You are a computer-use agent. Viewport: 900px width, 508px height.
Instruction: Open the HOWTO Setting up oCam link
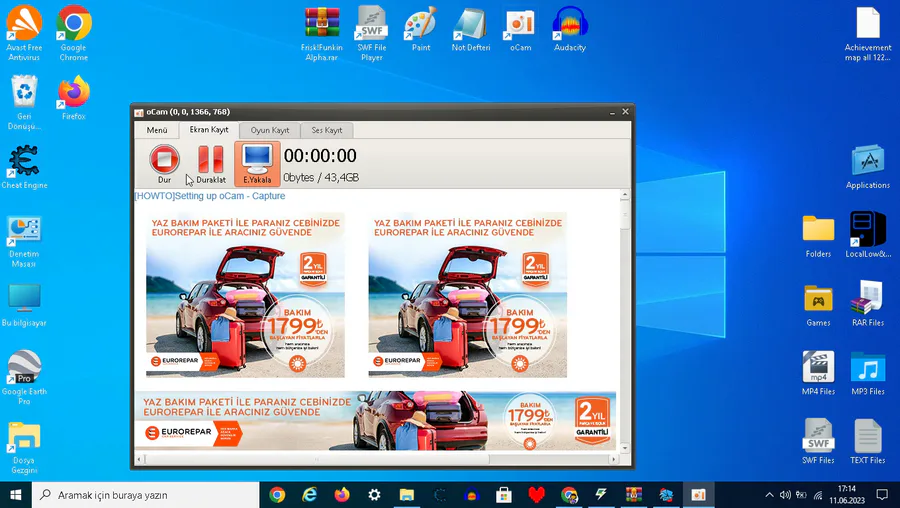click(x=210, y=196)
